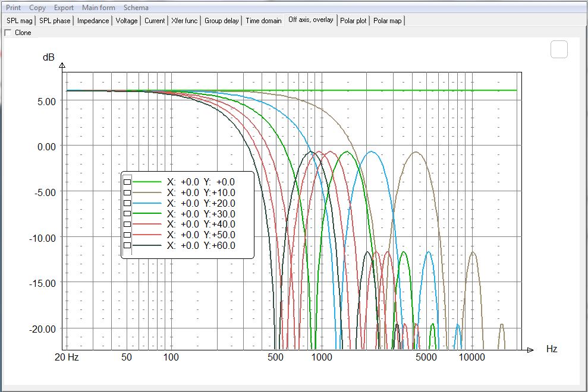Switch to the Polar plot tab
Viewport: 588px width, 392px height.
pyautogui.click(x=353, y=21)
